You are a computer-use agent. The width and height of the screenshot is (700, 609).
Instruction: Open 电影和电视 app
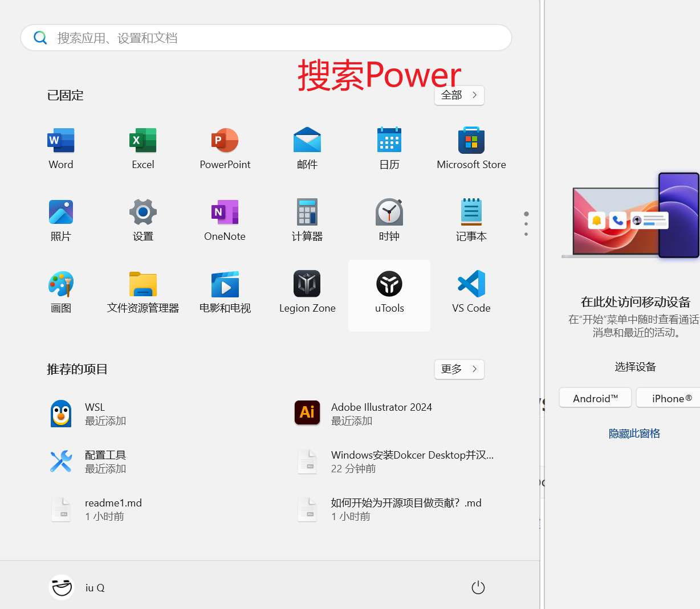(x=225, y=292)
